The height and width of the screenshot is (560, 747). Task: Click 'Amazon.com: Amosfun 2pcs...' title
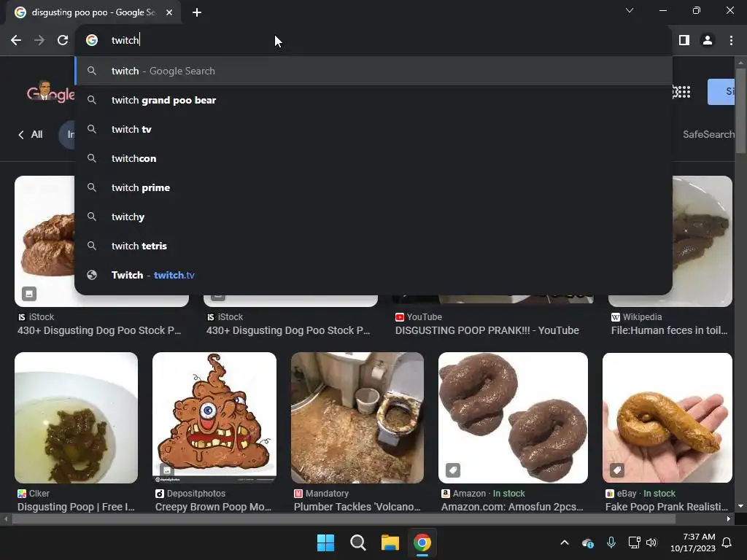[512, 507]
